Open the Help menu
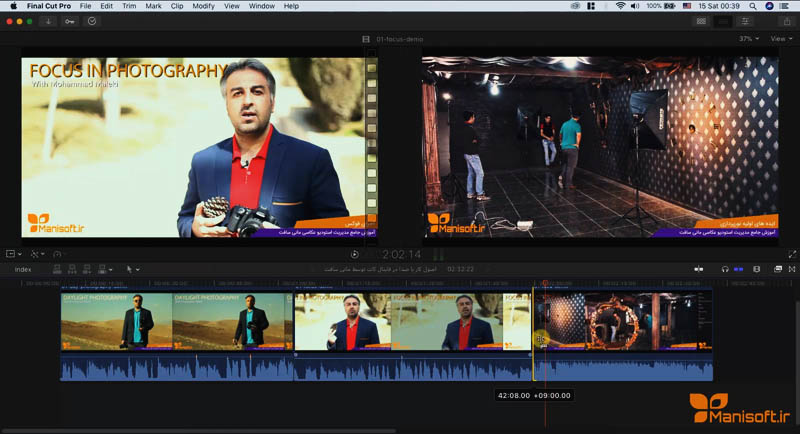Screen dimensions: 800x434 tap(291, 6)
